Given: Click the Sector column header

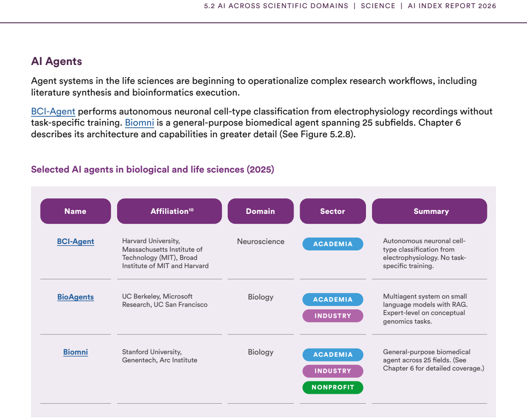Looking at the screenshot, I should [332, 211].
